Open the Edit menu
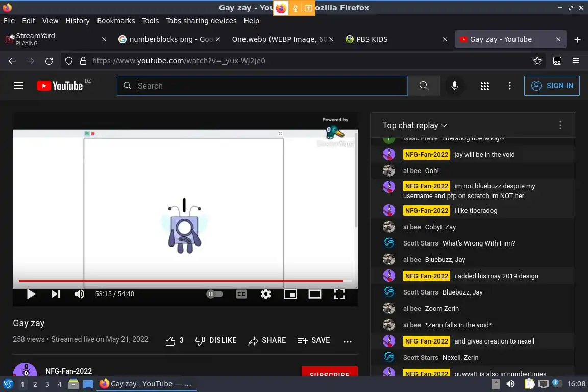 (x=29, y=21)
